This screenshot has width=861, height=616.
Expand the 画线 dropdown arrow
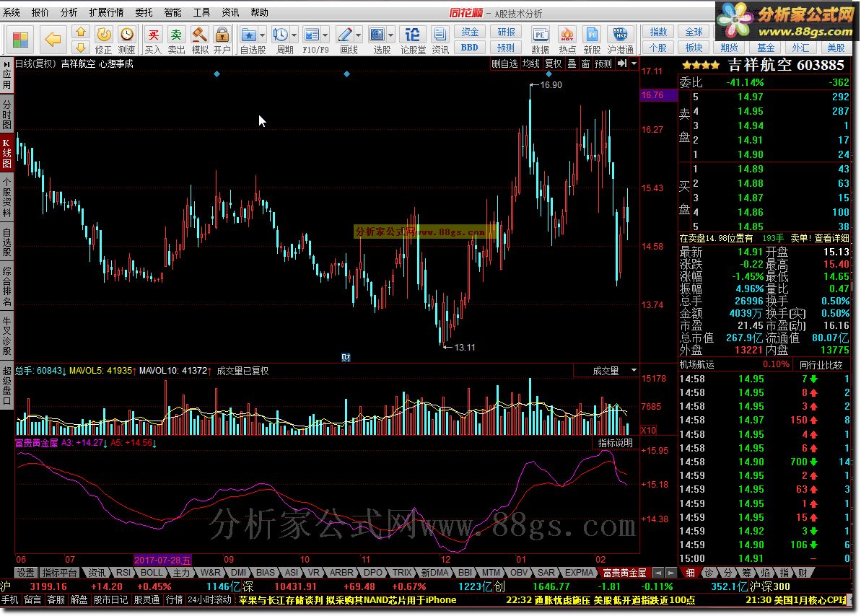(359, 35)
